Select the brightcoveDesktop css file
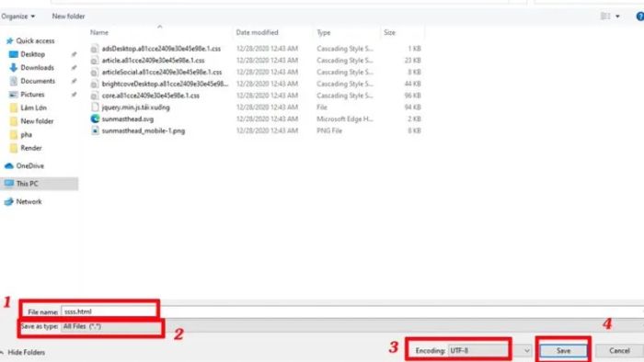Viewport: 644px width, 362px height. click(x=165, y=84)
